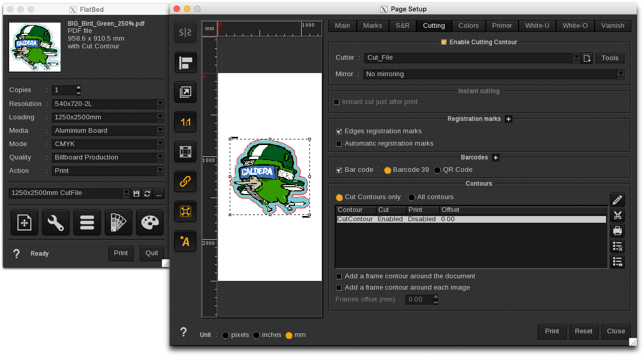Image resolution: width=644 pixels, height=357 pixels.
Task: Click the chain link icon in the left toolbar
Action: (x=185, y=181)
